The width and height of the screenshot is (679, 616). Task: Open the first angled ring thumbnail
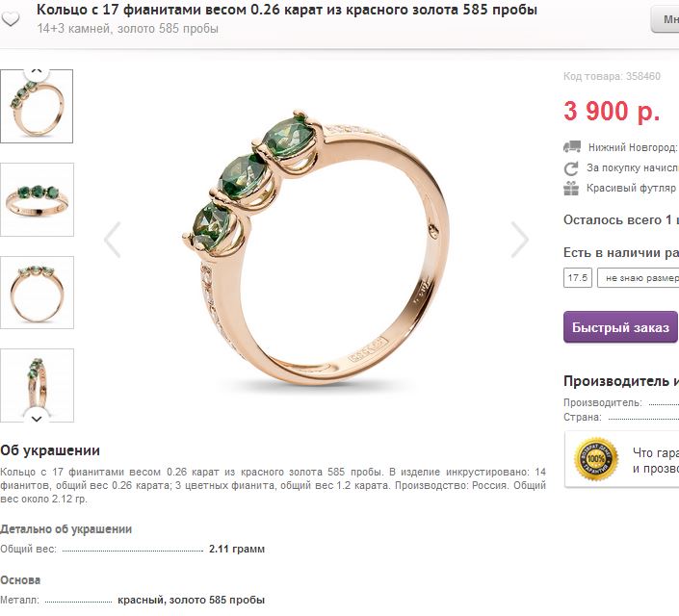(37, 106)
